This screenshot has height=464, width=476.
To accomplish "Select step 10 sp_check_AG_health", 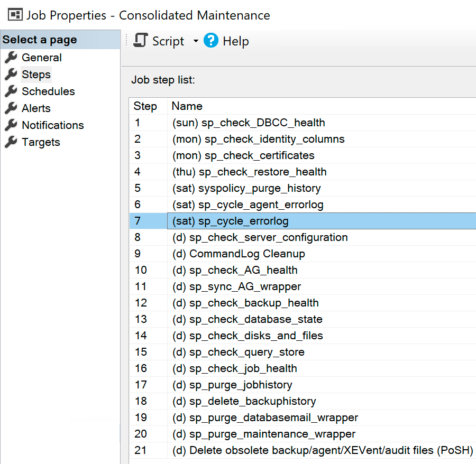I will pyautogui.click(x=303, y=270).
